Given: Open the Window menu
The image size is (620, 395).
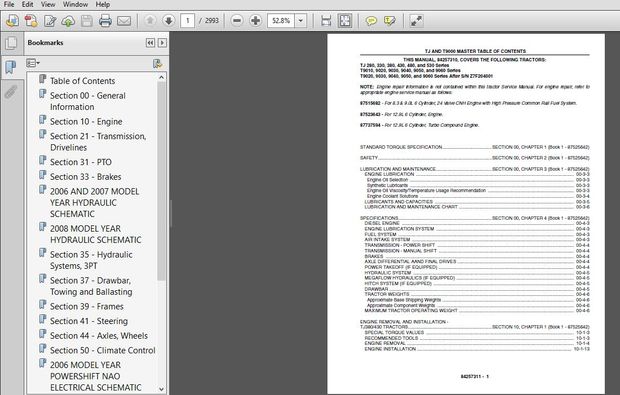Looking at the screenshot, I should pos(75,4).
